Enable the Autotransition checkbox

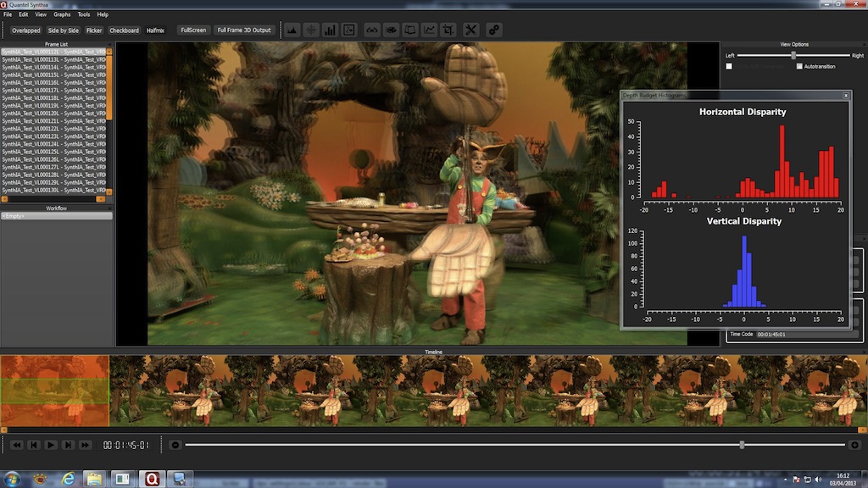[799, 66]
